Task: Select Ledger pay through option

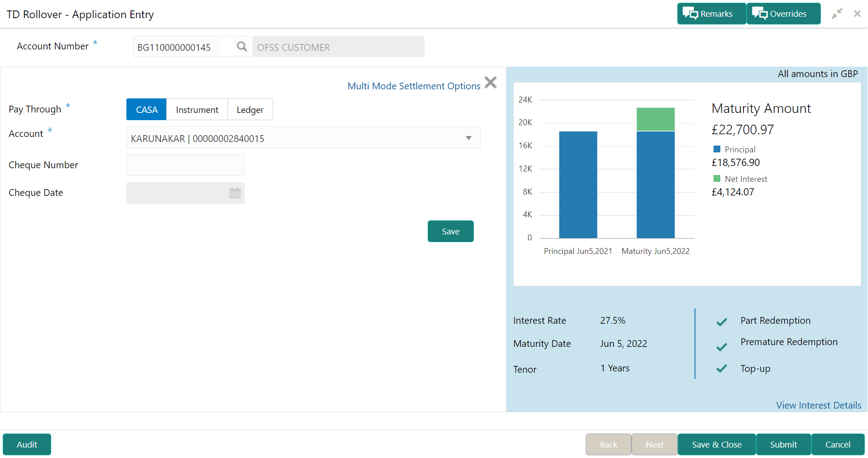Action: [x=250, y=109]
